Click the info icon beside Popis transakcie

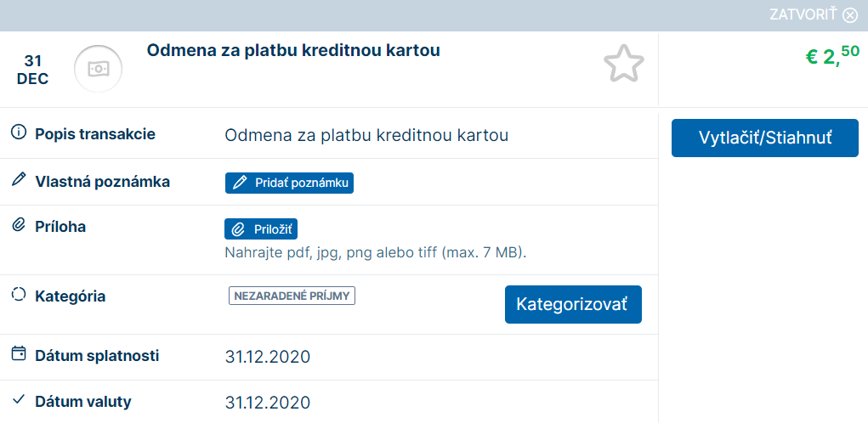(18, 133)
